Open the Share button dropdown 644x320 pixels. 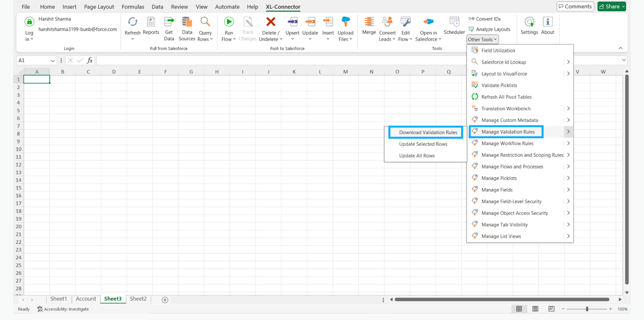(x=612, y=6)
